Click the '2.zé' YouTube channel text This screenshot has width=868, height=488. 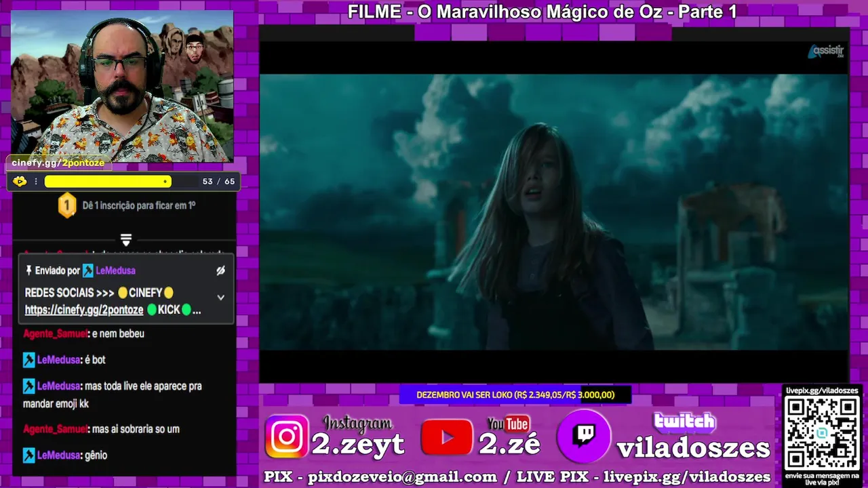510,444
